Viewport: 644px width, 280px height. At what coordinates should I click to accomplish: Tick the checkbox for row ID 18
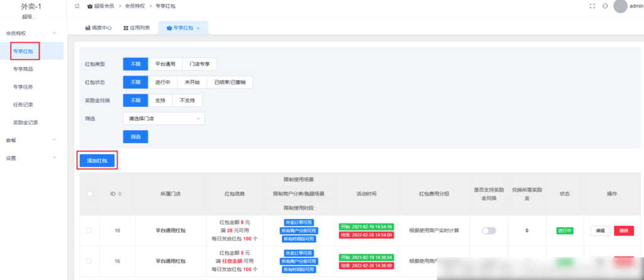[x=89, y=231]
